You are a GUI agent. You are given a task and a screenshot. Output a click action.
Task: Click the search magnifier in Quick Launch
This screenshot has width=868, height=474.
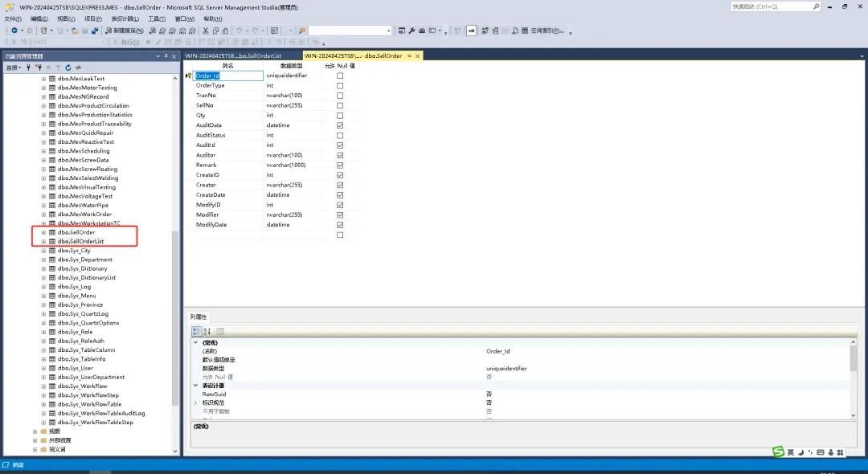(816, 6)
